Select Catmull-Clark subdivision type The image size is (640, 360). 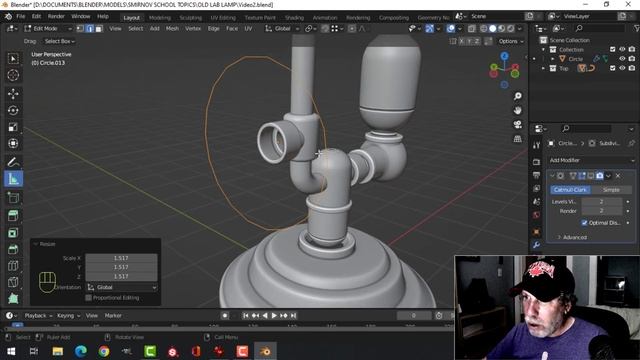pyautogui.click(x=570, y=190)
